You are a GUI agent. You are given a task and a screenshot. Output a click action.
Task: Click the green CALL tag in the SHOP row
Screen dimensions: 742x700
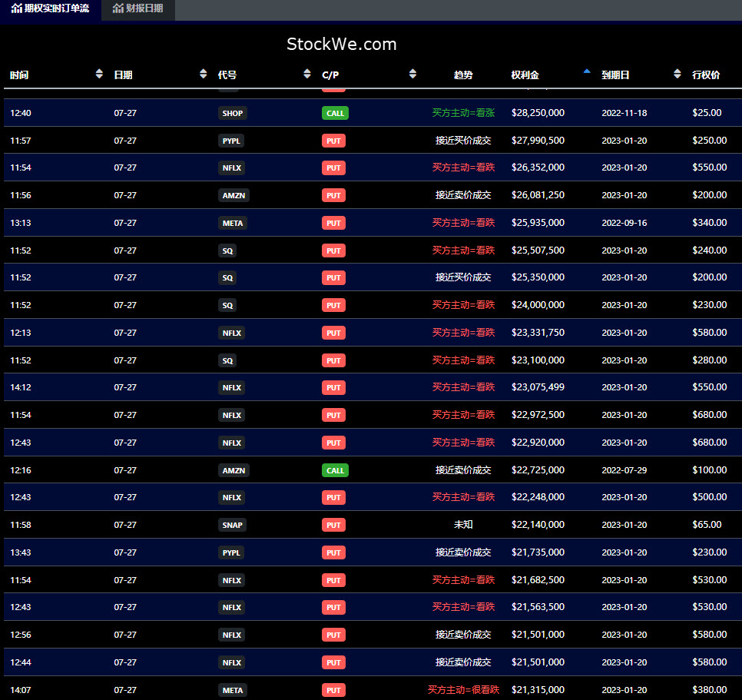pos(335,113)
